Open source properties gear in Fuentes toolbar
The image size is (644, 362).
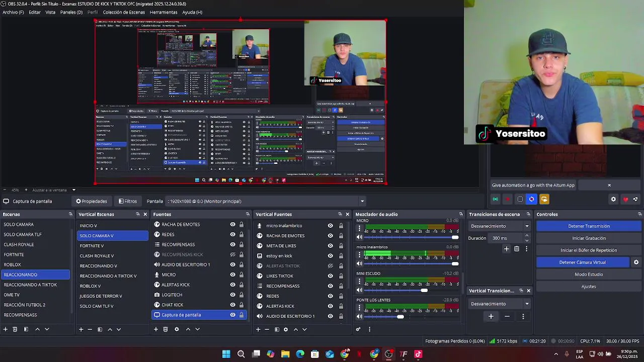click(177, 329)
